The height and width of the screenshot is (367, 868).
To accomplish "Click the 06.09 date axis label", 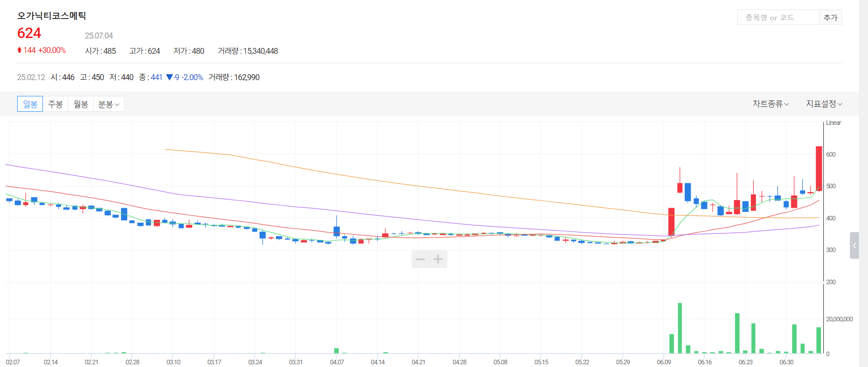I will [x=664, y=362].
